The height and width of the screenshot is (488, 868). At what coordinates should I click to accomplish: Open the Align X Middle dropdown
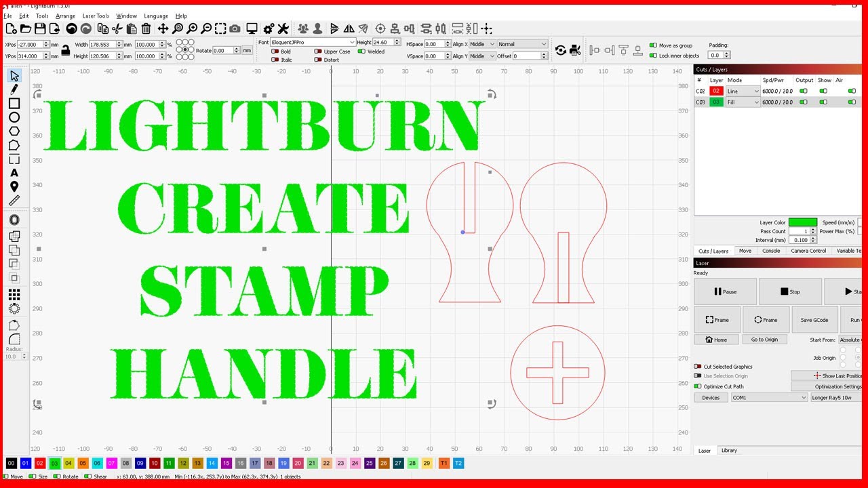tap(482, 44)
